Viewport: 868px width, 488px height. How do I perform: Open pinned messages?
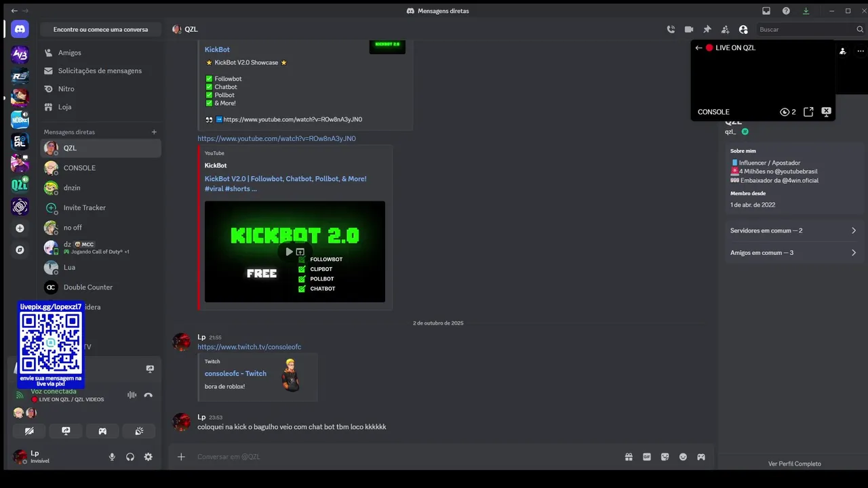[x=707, y=30]
